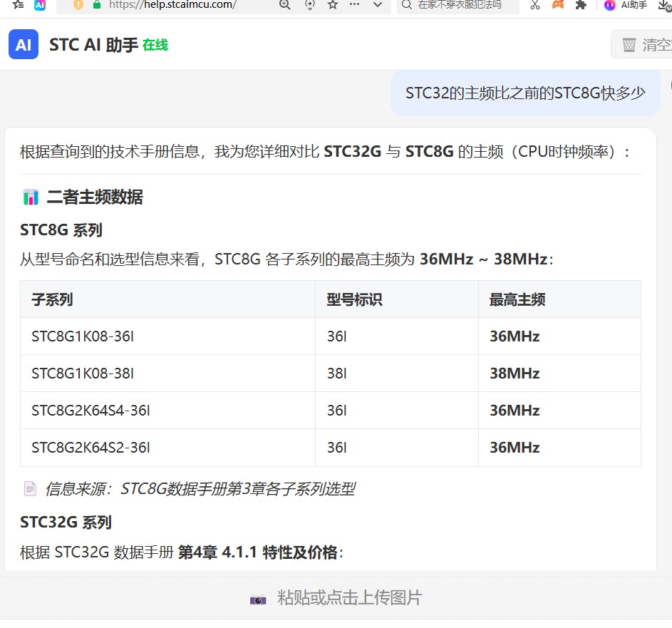This screenshot has height=628, width=672.
Task: Click the search magnifier icon in search box
Action: coord(407,5)
